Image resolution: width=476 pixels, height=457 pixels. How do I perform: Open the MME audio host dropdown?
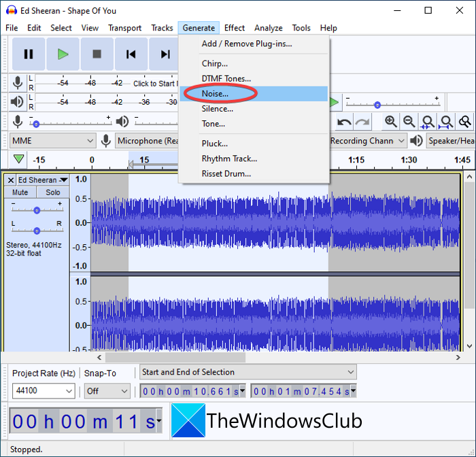(53, 141)
